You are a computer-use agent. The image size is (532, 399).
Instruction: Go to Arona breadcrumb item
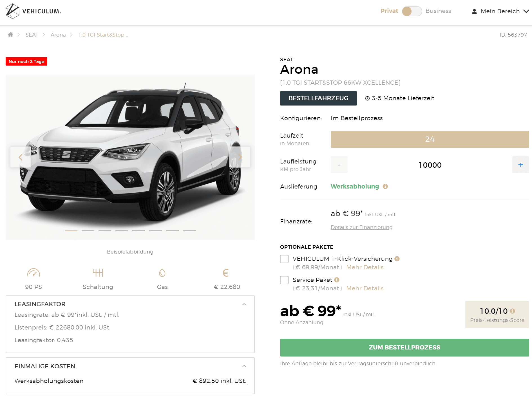(58, 35)
